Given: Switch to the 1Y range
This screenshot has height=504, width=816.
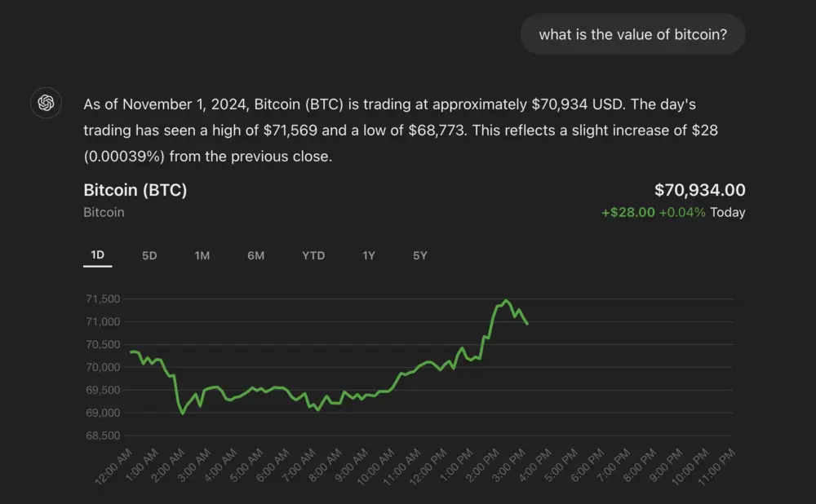Looking at the screenshot, I should coord(368,255).
